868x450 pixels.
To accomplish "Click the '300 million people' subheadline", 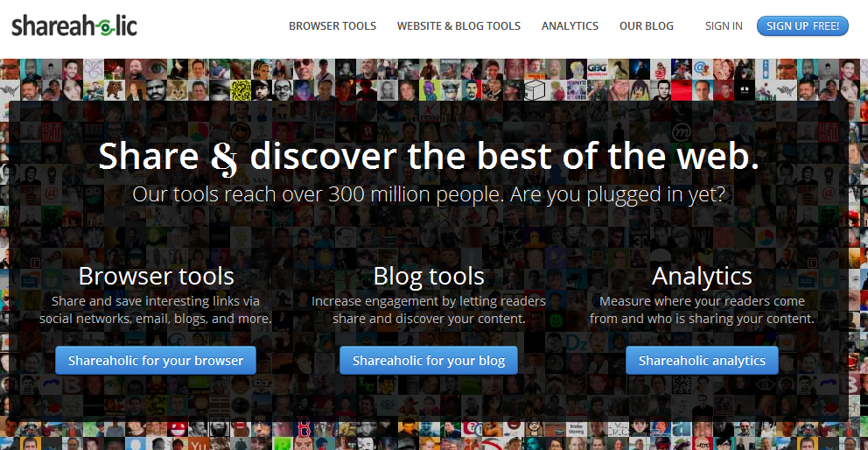I will 429,194.
